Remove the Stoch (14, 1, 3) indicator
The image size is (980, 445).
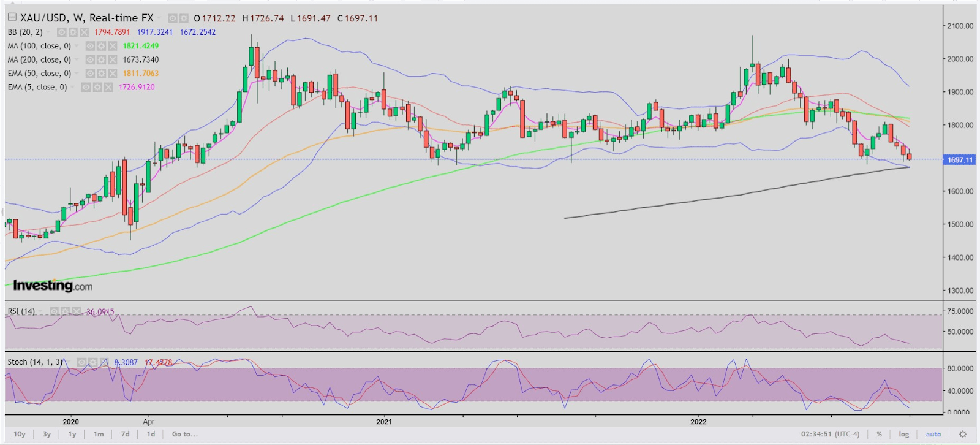104,362
